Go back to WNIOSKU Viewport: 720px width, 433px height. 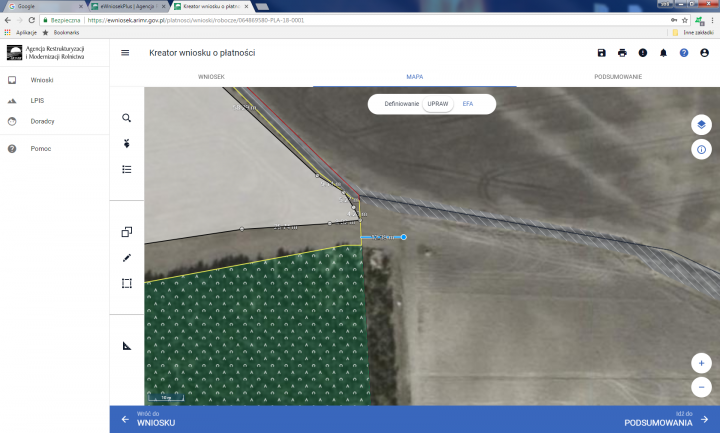148,419
